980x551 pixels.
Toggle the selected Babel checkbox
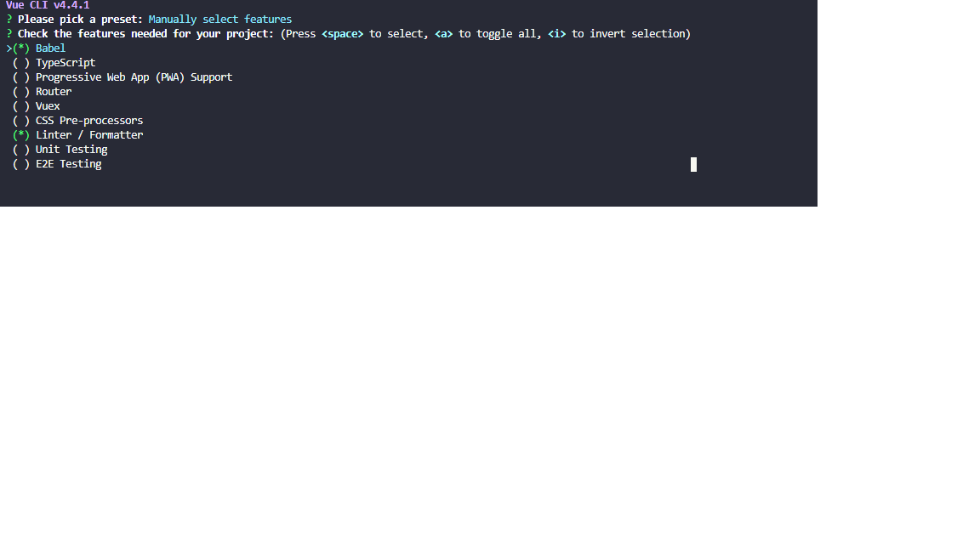tap(21, 48)
